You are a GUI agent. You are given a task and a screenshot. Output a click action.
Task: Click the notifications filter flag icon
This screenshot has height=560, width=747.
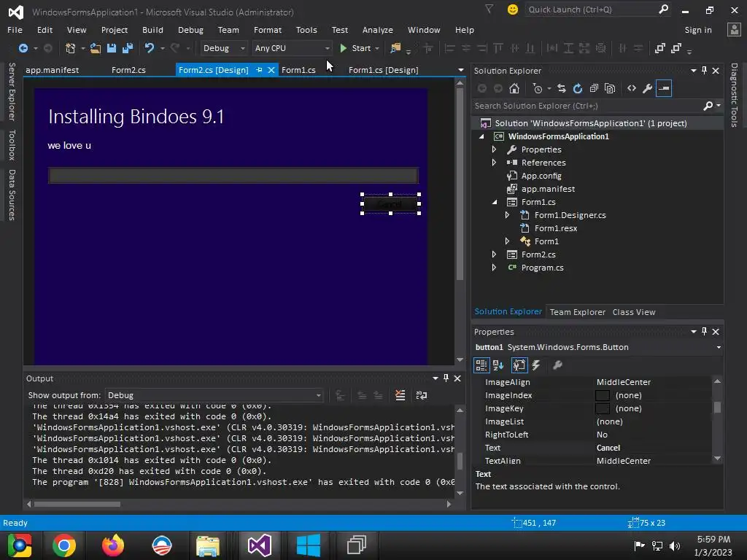(x=489, y=9)
